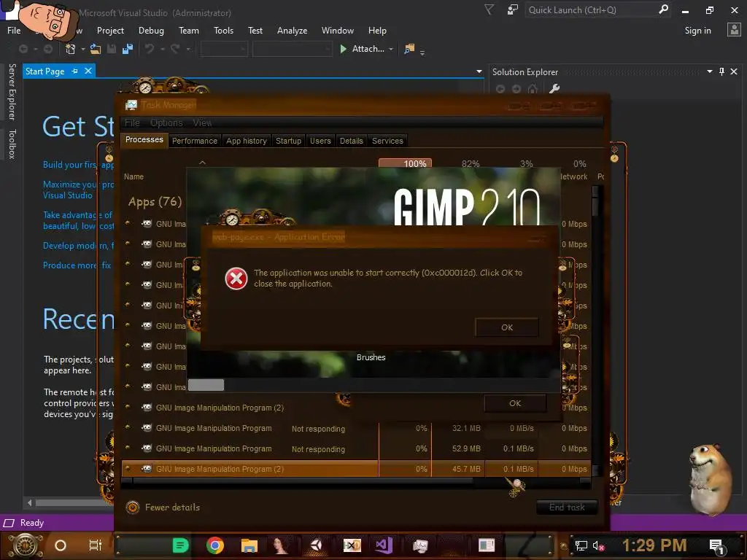Open the document tab list dropdown
747x560 pixels.
pyautogui.click(x=479, y=71)
